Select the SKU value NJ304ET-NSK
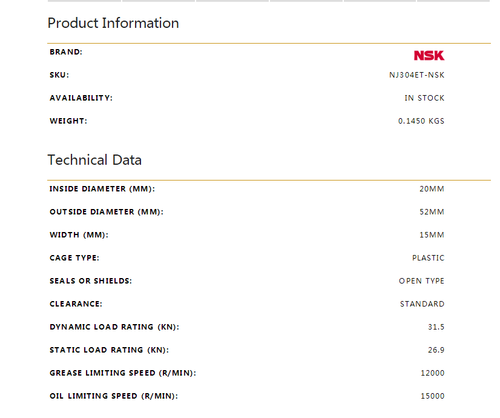The width and height of the screenshot is (500, 418). 417,75
